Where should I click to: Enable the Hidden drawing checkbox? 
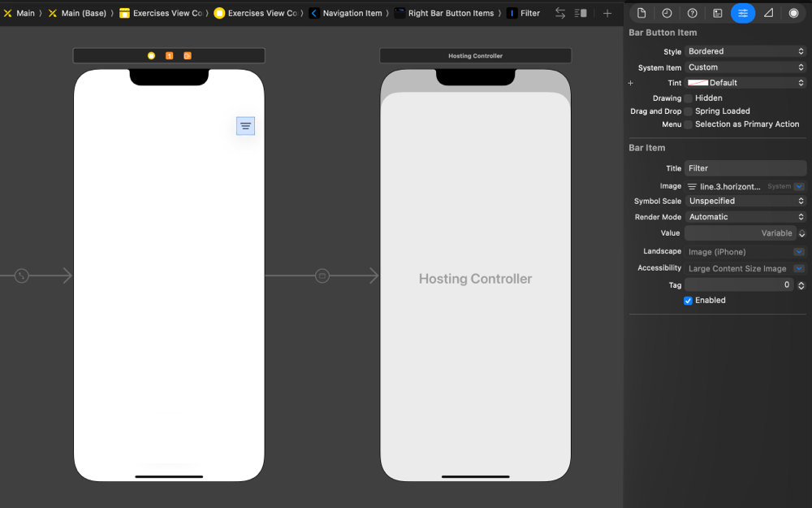pyautogui.click(x=688, y=98)
